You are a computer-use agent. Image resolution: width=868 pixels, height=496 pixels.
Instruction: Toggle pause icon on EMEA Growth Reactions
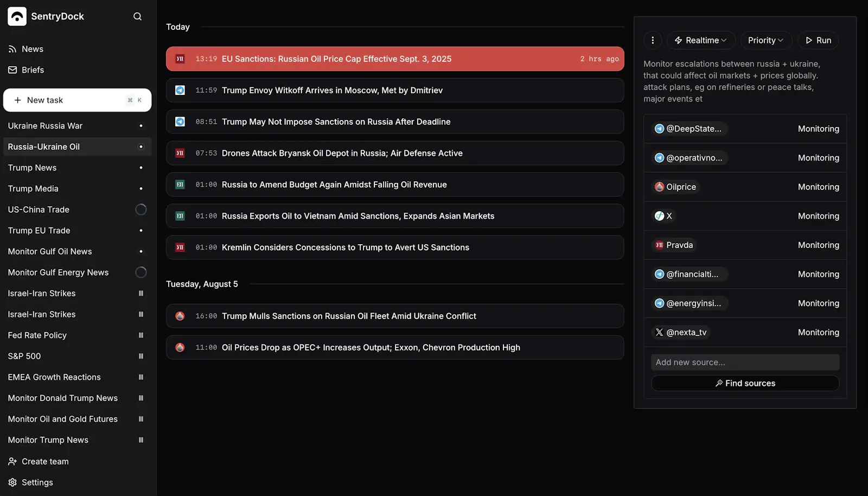pyautogui.click(x=141, y=377)
